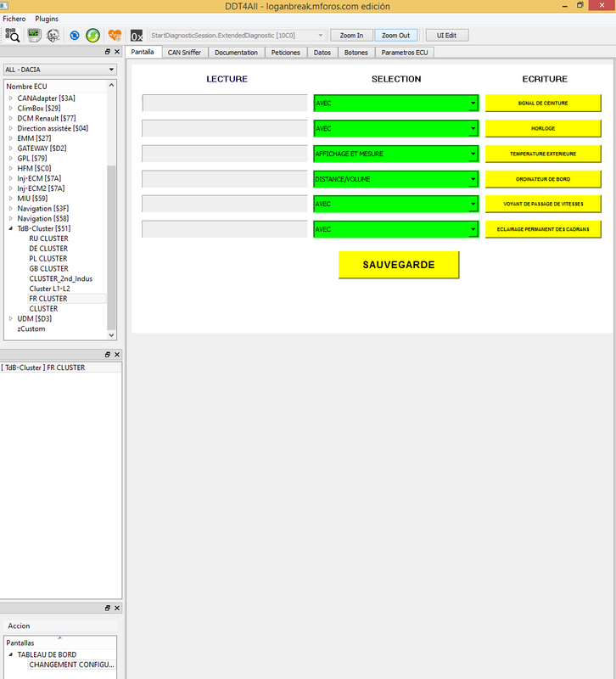
Task: Click the scan ECUs magnifier icon
Action: (12, 36)
